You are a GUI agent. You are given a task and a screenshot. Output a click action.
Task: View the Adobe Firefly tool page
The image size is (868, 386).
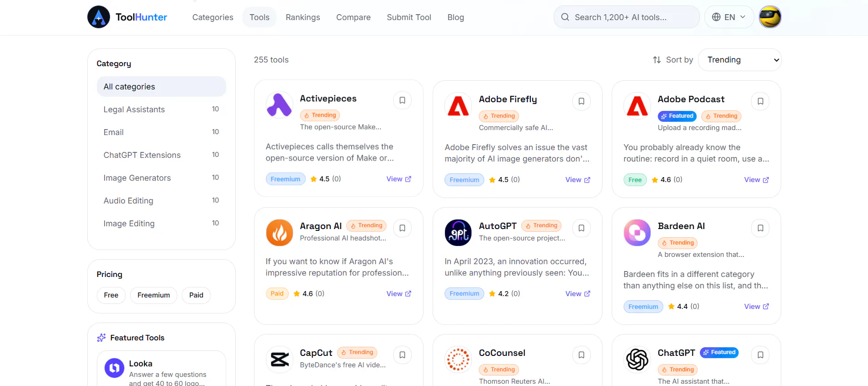(578, 180)
